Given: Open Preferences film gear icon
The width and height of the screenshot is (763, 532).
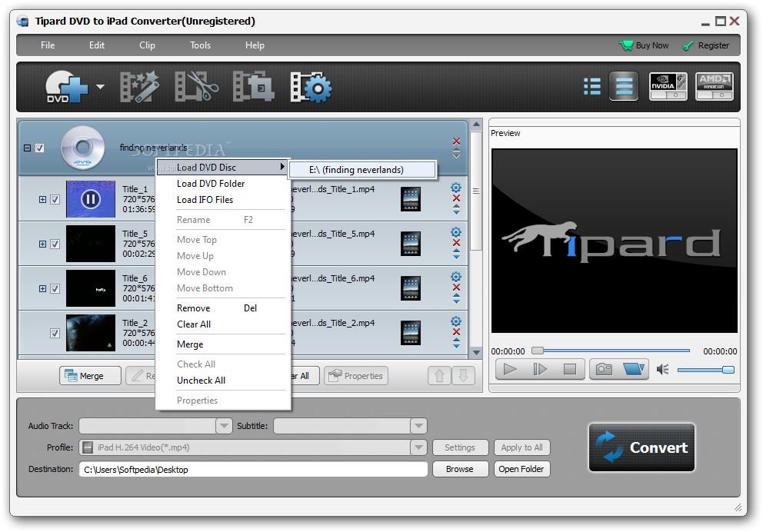Looking at the screenshot, I should [x=311, y=87].
